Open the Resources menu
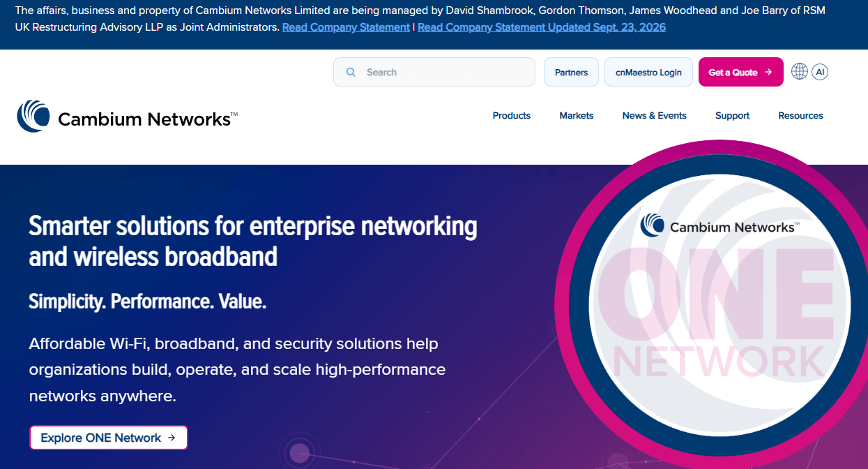This screenshot has height=469, width=868. click(801, 116)
